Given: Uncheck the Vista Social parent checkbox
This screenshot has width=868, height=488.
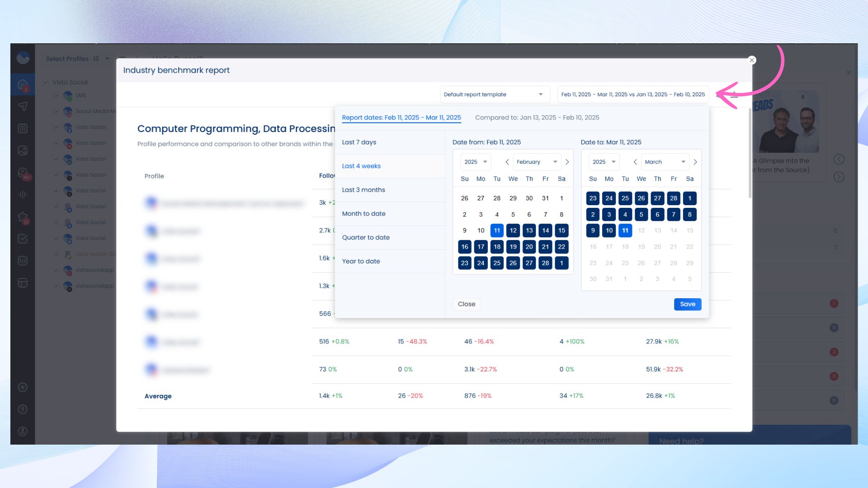Looking at the screenshot, I should click(x=45, y=82).
